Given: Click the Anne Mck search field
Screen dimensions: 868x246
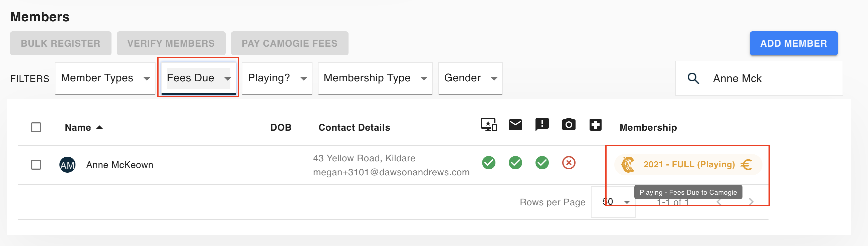Looking at the screenshot, I should click(759, 78).
